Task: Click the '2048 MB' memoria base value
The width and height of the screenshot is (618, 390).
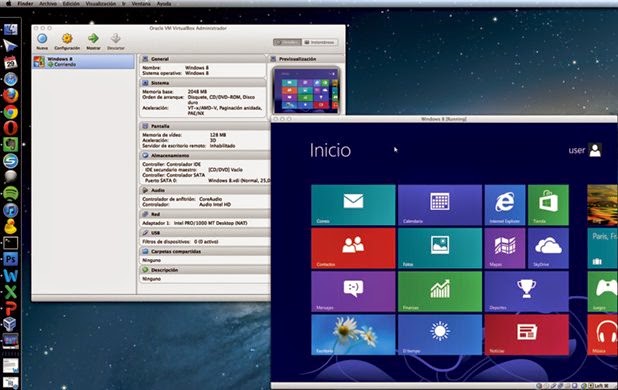Action: (x=197, y=91)
